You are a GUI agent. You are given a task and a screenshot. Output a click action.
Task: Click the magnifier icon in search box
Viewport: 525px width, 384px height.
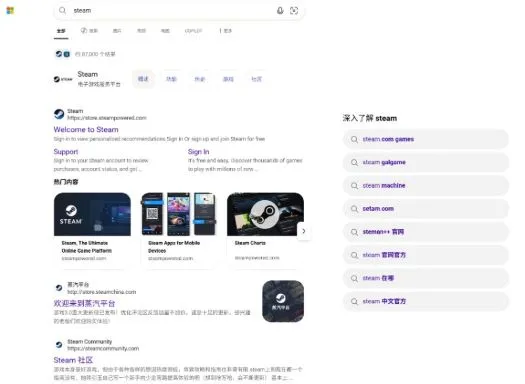62,10
